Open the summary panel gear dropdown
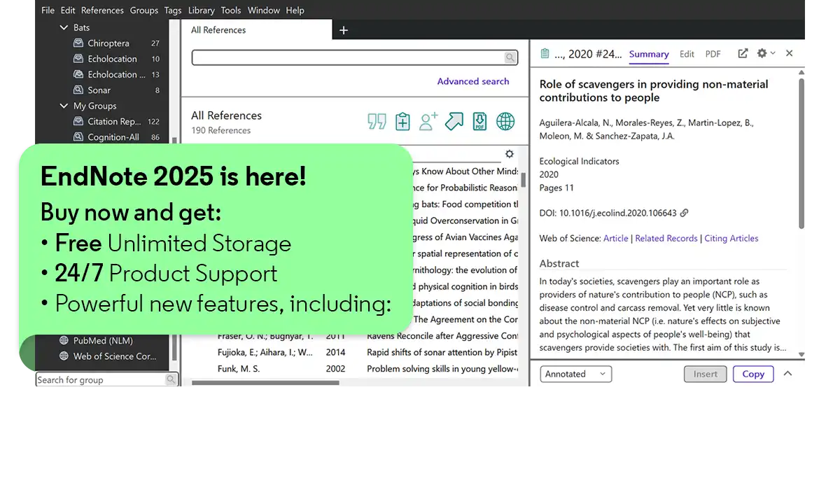The image size is (840, 504). click(765, 53)
